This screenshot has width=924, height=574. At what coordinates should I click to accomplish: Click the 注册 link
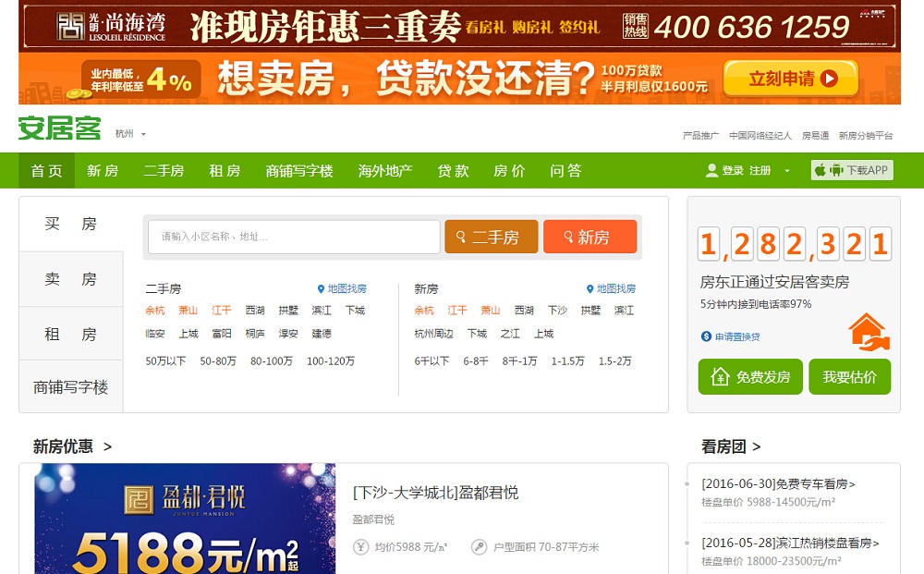pyautogui.click(x=760, y=170)
